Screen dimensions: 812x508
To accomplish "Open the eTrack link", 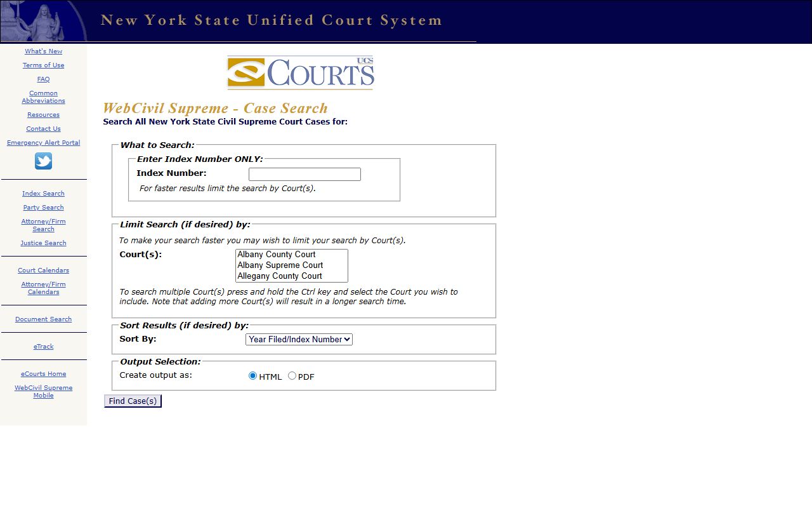I will click(x=44, y=347).
